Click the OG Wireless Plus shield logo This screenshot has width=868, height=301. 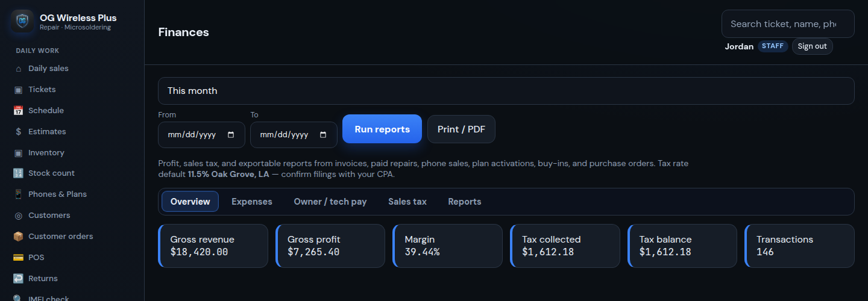click(x=22, y=21)
